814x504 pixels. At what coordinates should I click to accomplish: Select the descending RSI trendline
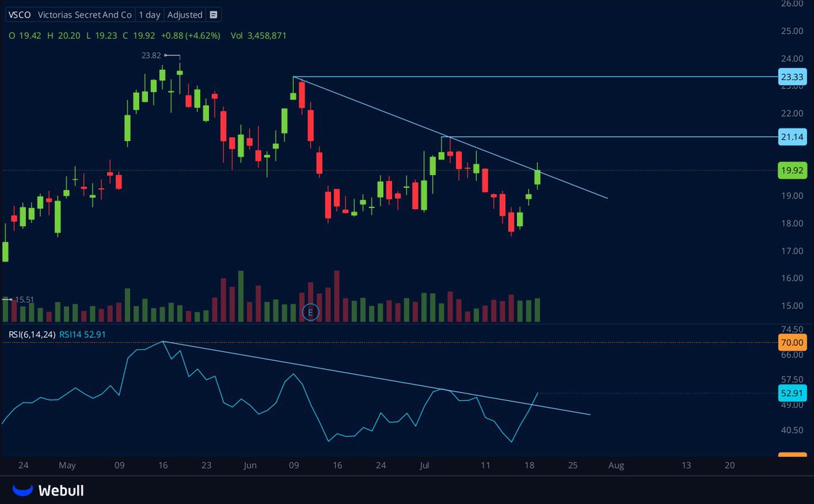[x=376, y=379]
